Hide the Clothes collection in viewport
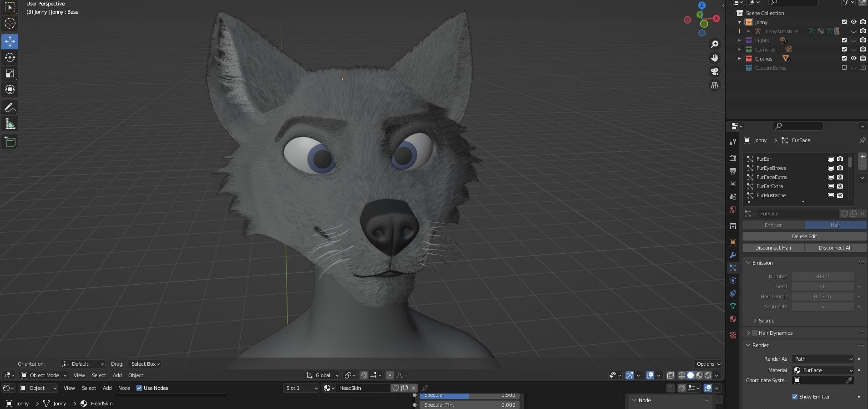868x409 pixels. point(853,58)
